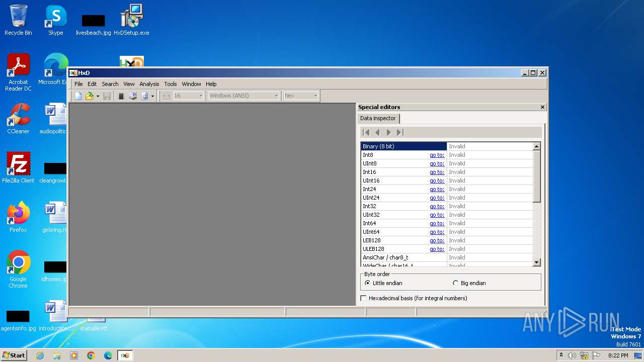This screenshot has width=644, height=362.
Task: Open the hex offset base dropdown
Action: point(301,96)
